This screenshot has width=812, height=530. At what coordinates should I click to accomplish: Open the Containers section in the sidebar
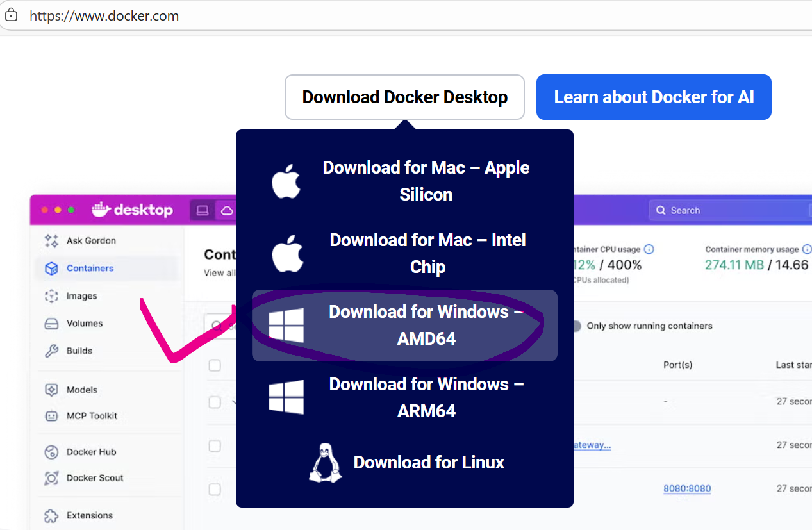point(51,268)
